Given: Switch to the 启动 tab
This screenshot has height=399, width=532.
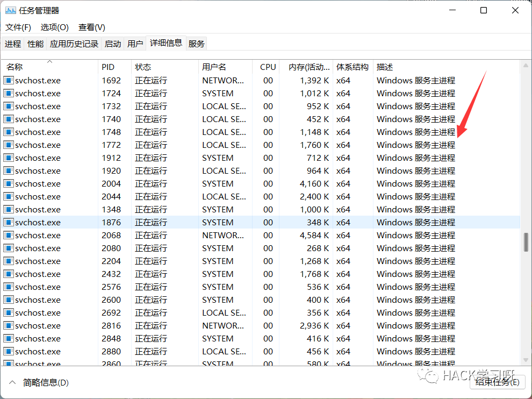Looking at the screenshot, I should [x=113, y=44].
